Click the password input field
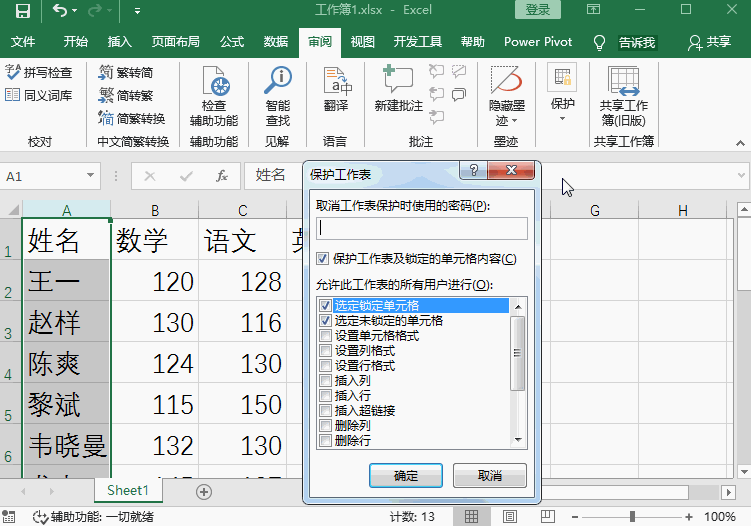 421,228
